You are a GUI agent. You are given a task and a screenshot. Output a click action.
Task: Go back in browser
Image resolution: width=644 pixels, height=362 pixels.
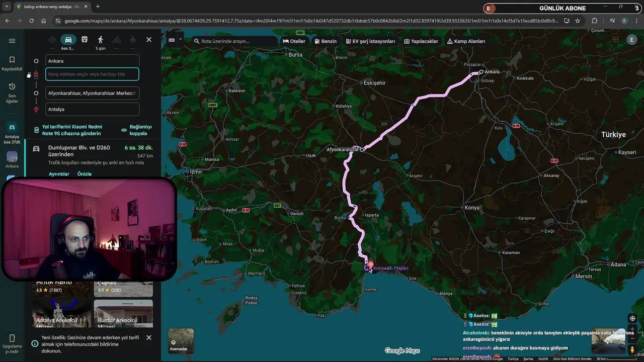7,21
